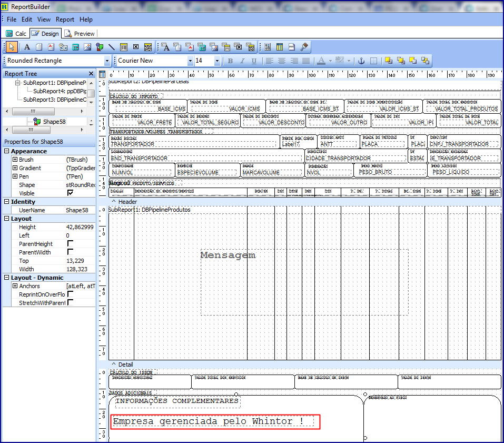Pick the Shape component tool
Viewport: 504px width, 443px height.
pos(100,47)
